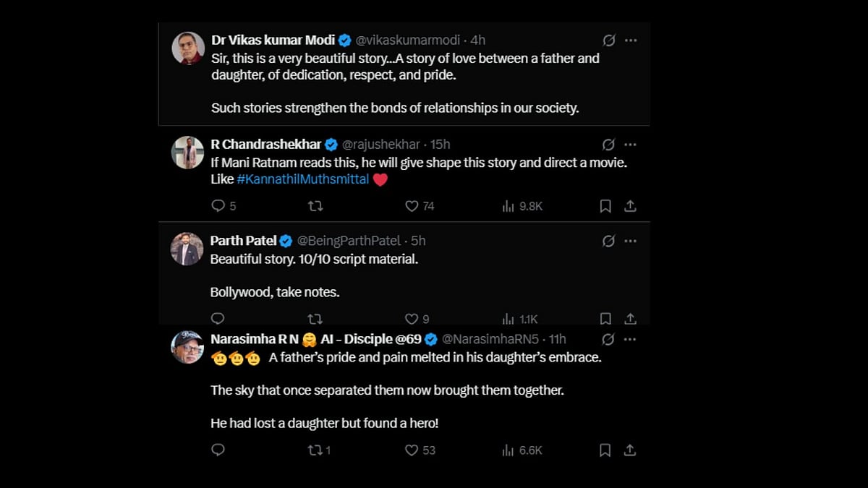Like R Chandrashekhar's tweet
Viewport: 868px width, 488px height.
tap(412, 206)
